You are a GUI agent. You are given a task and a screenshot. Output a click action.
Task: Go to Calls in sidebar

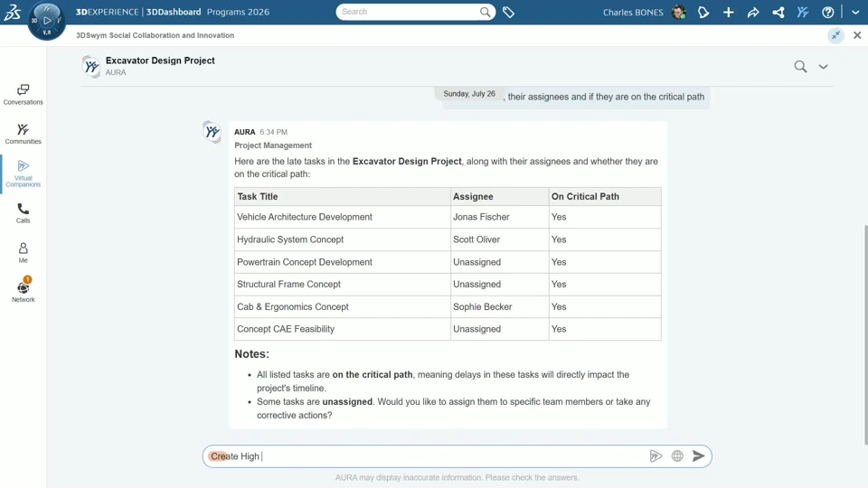pos(24,213)
